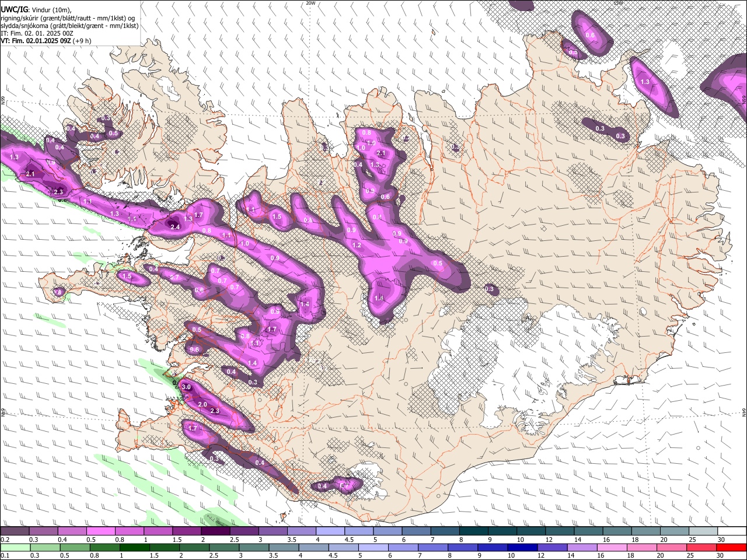Image resolution: width=747 pixels, height=560 pixels.
Task: Click the '2.0' snowfall value on the map
Action: tap(203, 404)
